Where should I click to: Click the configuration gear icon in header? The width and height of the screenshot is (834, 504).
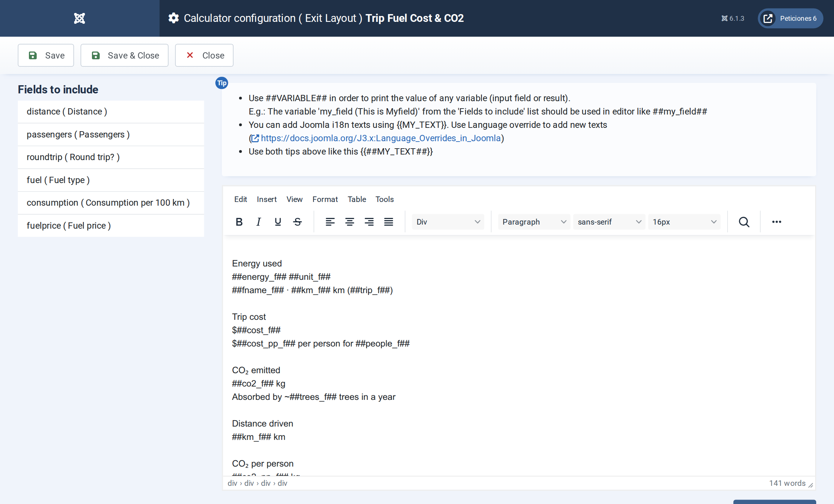tap(173, 18)
